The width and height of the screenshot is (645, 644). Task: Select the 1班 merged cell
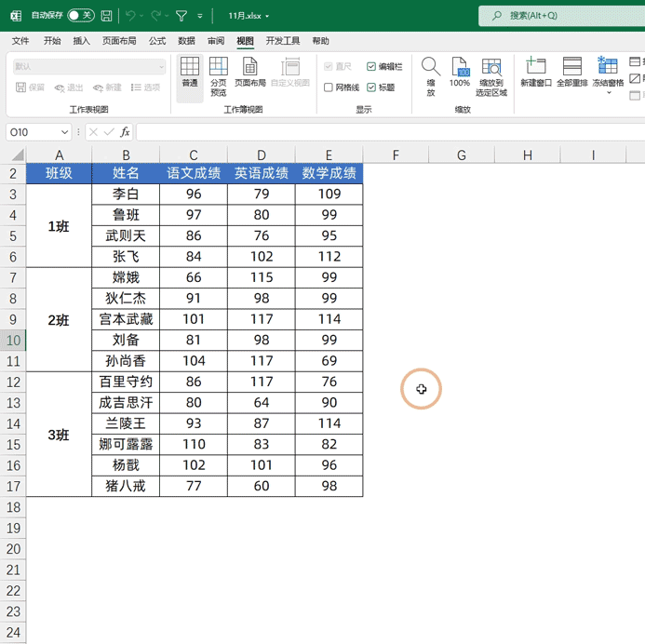(59, 226)
